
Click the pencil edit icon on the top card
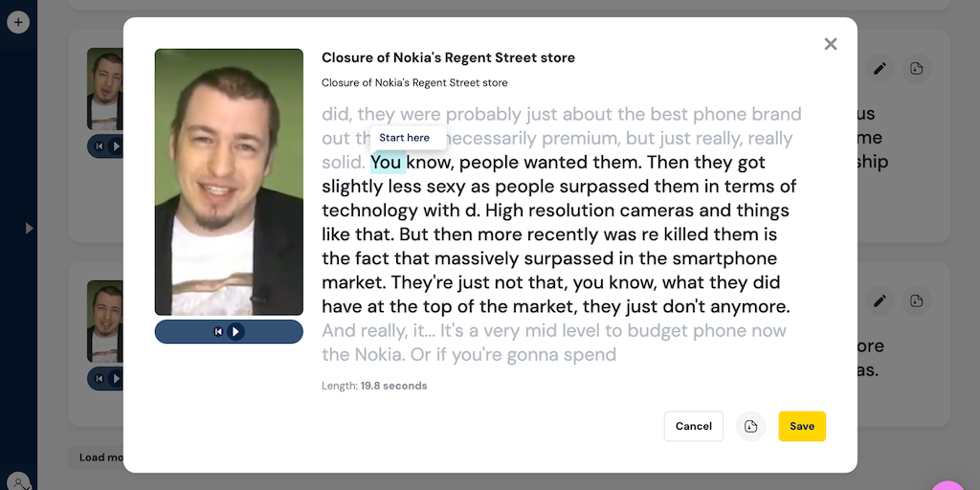pyautogui.click(x=880, y=69)
